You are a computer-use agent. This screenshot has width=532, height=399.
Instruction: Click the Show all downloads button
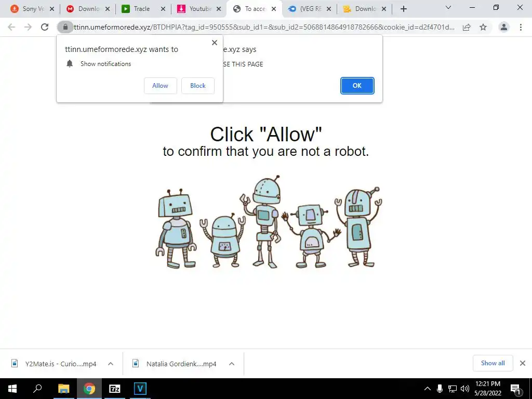pos(493,363)
